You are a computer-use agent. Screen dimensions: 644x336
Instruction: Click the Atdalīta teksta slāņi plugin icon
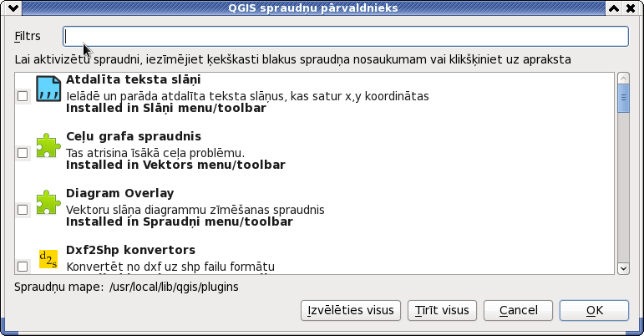pyautogui.click(x=48, y=89)
